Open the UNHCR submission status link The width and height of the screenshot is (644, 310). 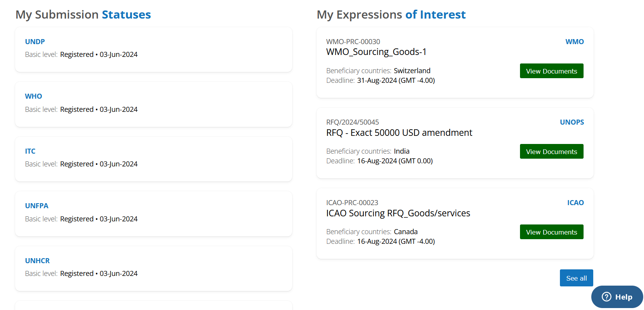pos(38,260)
